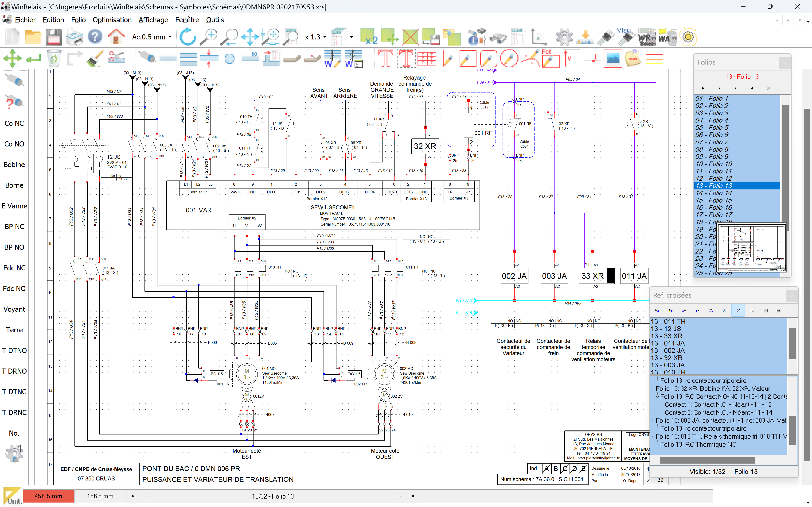Open the Affichage menu
Screen dimensions: 812x507
153,20
